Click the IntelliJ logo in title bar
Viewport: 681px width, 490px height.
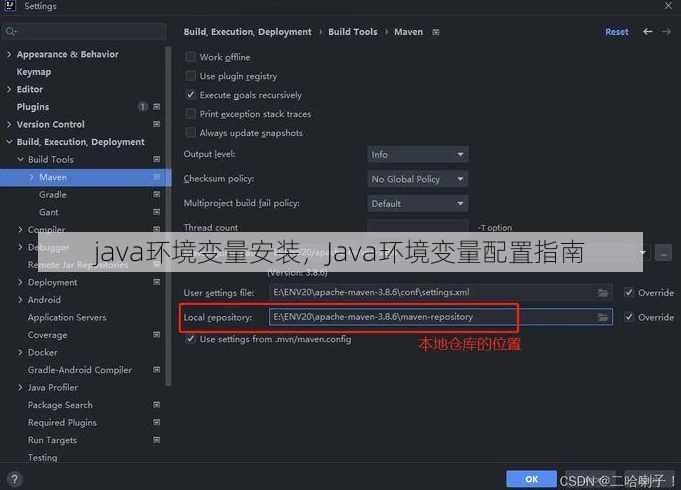click(x=9, y=6)
